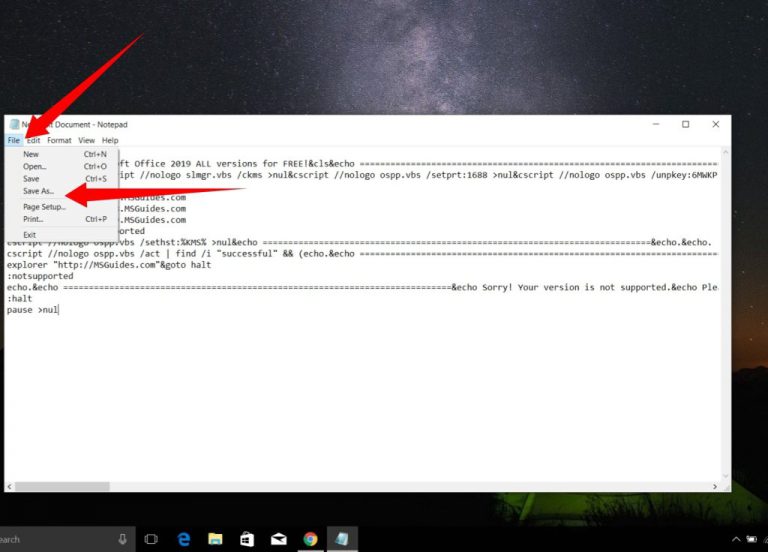Open the Help menu

pyautogui.click(x=110, y=141)
